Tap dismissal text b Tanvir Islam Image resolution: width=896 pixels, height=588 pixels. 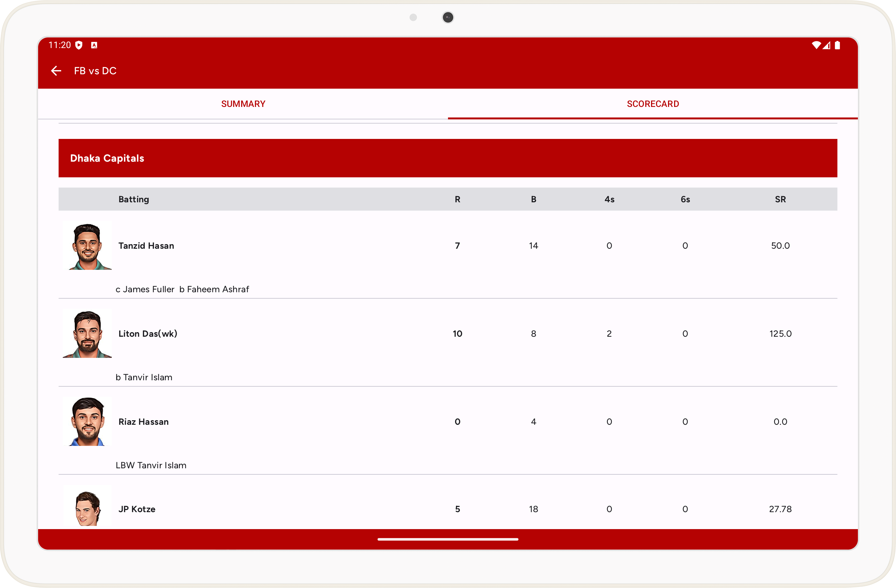(144, 377)
